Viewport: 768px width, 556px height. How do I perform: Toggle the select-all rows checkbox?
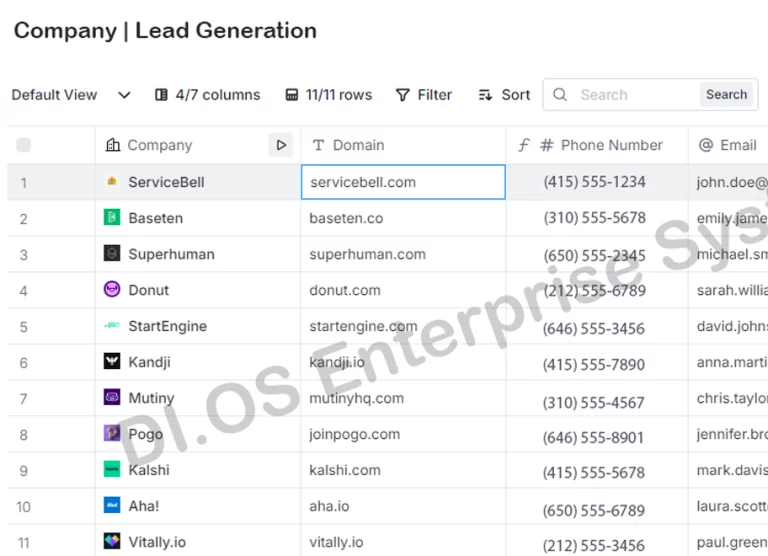[x=24, y=145]
